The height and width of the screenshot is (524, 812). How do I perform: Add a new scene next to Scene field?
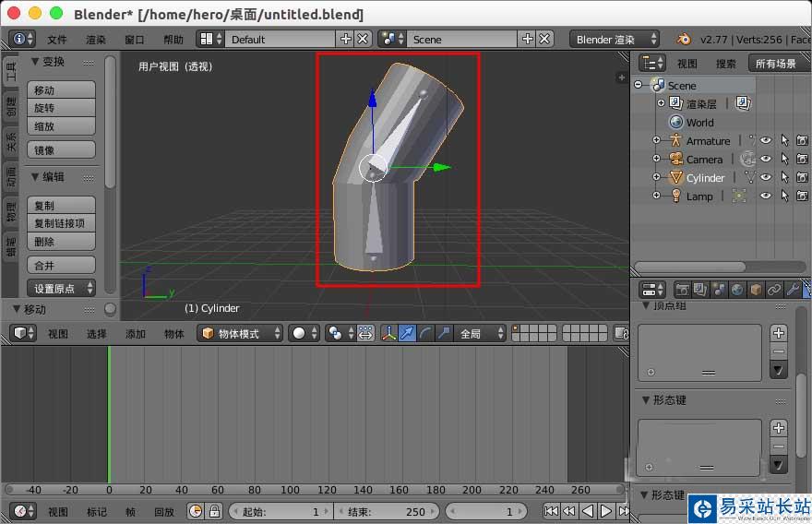pos(527,39)
